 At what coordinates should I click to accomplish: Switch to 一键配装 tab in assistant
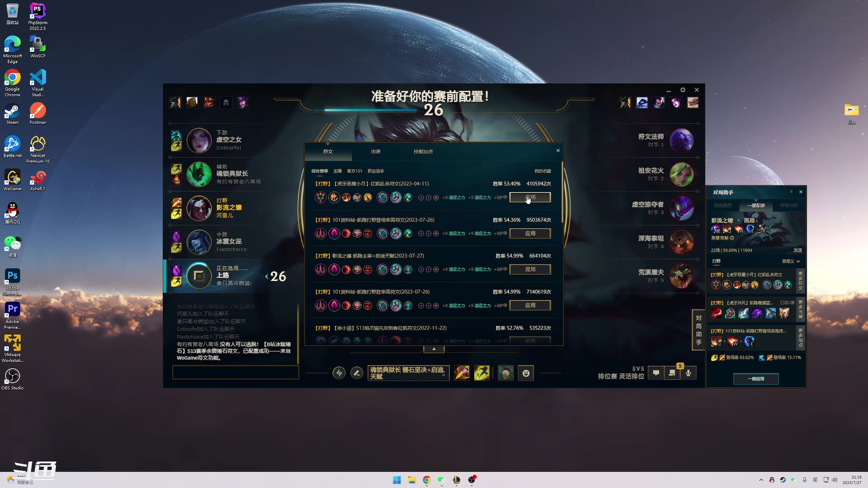tap(756, 206)
